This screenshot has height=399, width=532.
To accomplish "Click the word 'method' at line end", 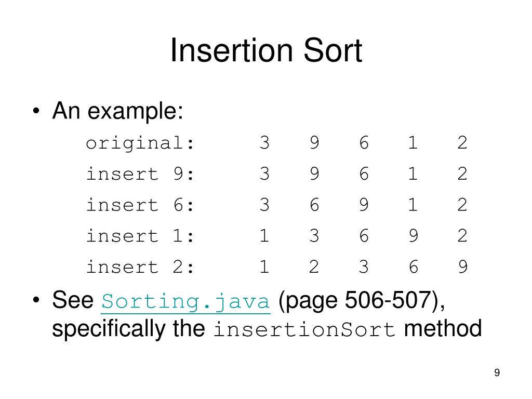I will click(443, 328).
